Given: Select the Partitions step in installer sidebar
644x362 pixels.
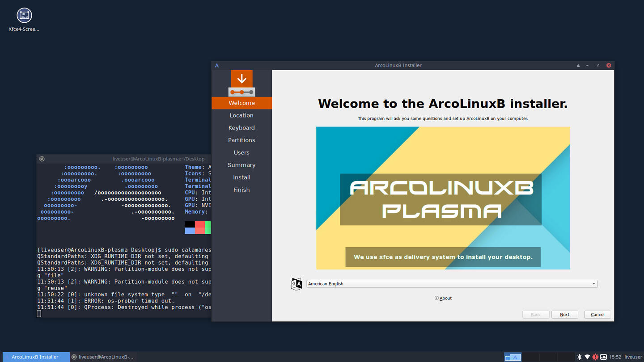Looking at the screenshot, I should 241,140.
